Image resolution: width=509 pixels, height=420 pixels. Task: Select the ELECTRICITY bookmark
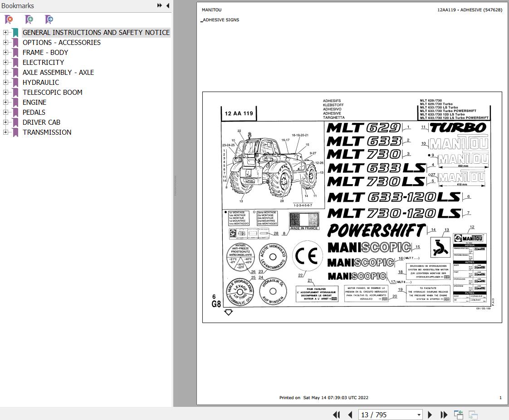tap(43, 62)
